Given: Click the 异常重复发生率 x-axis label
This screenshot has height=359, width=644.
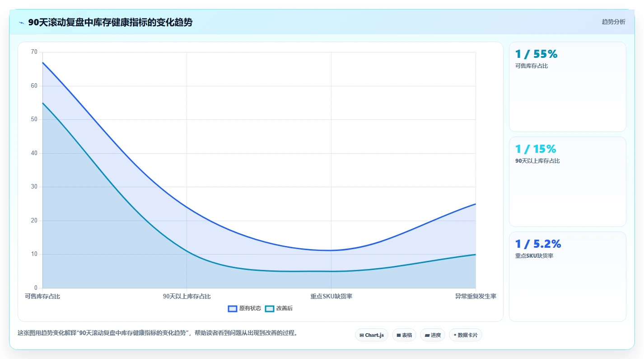Looking at the screenshot, I should click(476, 297).
